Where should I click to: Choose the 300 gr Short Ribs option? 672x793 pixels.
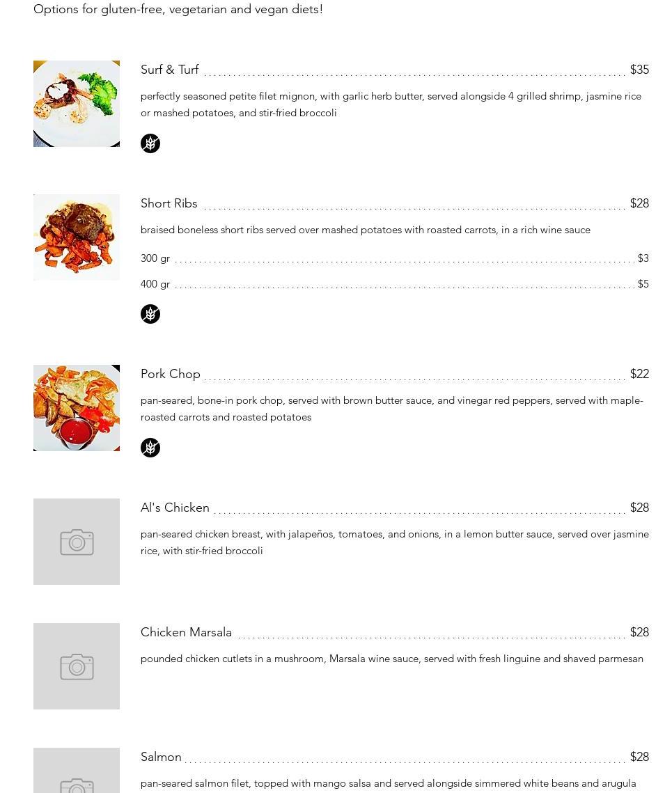[x=155, y=258]
